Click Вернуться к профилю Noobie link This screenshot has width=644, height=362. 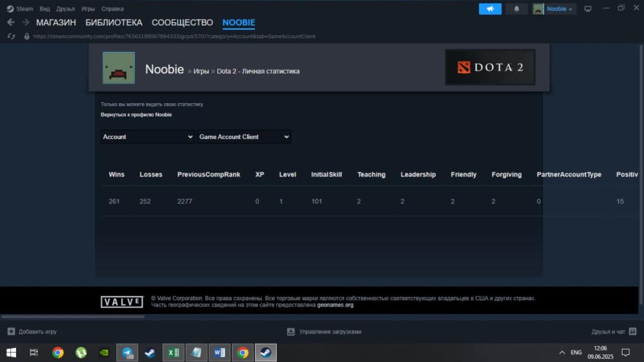click(136, 115)
